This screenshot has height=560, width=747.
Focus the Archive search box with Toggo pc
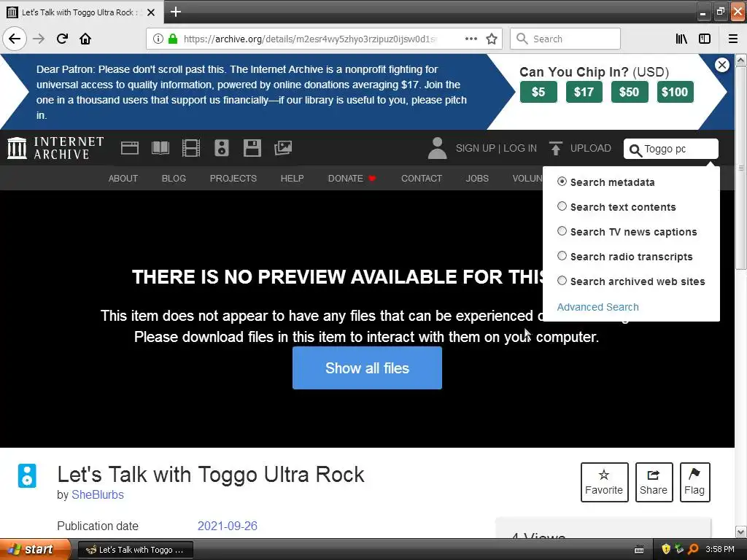pos(671,149)
